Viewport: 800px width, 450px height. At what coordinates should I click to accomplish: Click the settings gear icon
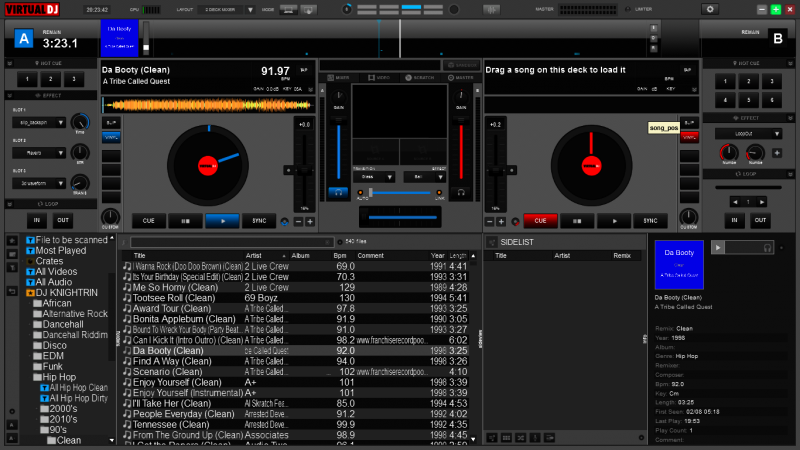pos(711,9)
